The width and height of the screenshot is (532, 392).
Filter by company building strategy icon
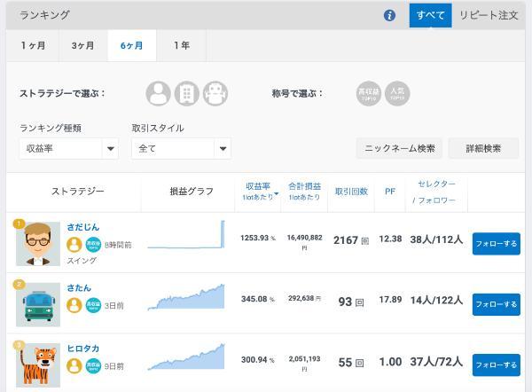[186, 93]
